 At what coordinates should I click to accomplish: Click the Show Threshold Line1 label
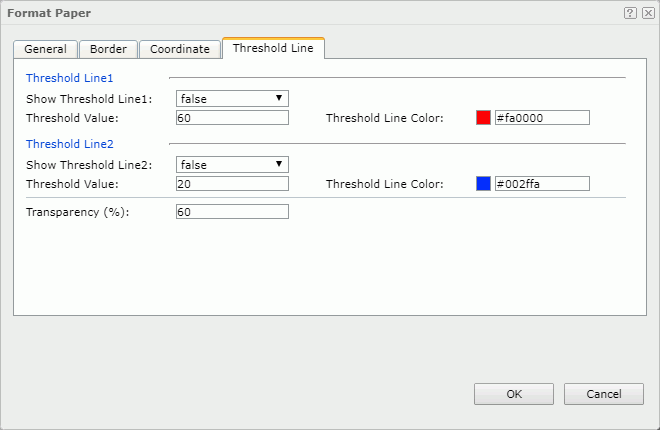[x=89, y=99]
